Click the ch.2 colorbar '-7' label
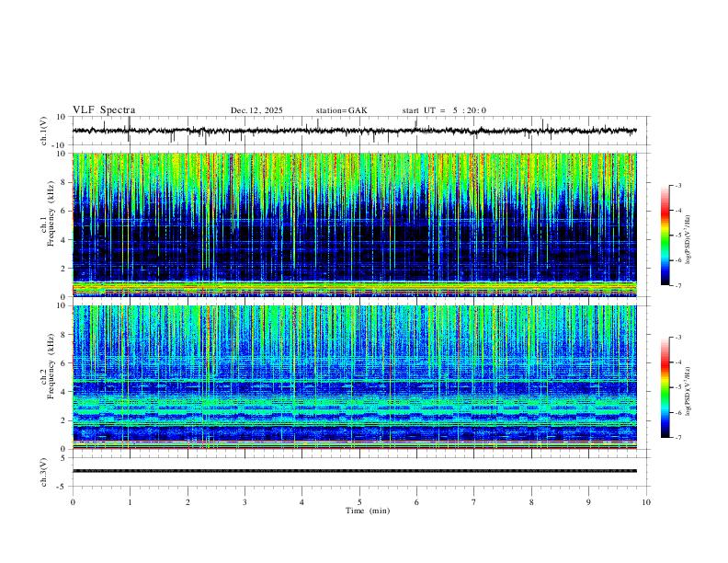This screenshot has height=563, width=728. pos(677,437)
